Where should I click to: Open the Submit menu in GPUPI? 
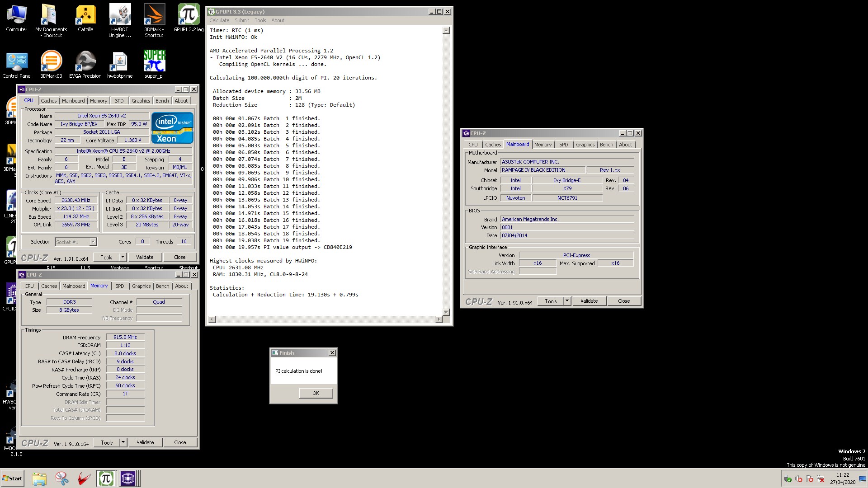click(242, 20)
